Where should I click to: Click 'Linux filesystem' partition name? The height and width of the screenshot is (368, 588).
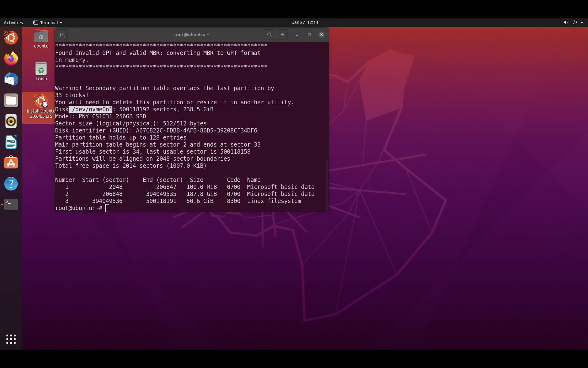[x=274, y=201]
